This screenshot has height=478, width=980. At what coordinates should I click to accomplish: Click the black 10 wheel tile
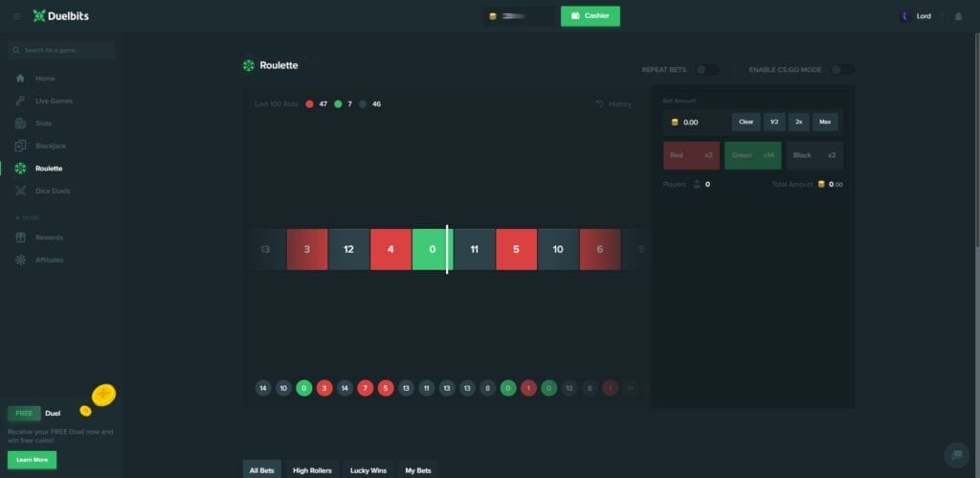pyautogui.click(x=558, y=249)
